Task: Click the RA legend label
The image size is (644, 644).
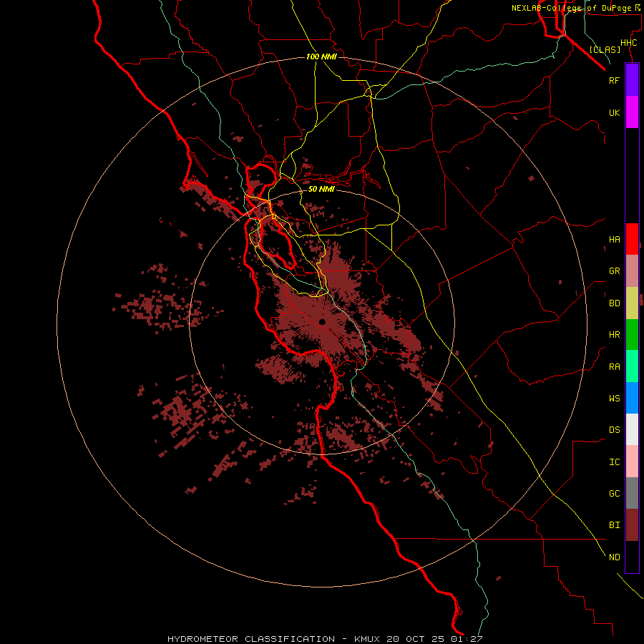Action: [614, 367]
